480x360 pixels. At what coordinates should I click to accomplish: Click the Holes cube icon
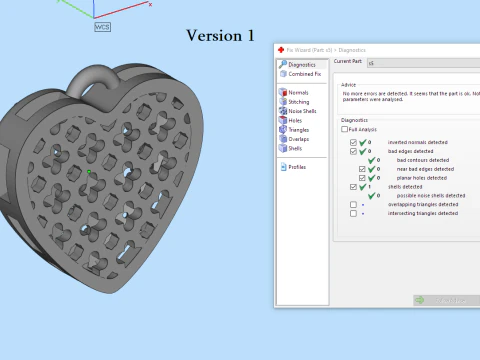[283, 120]
